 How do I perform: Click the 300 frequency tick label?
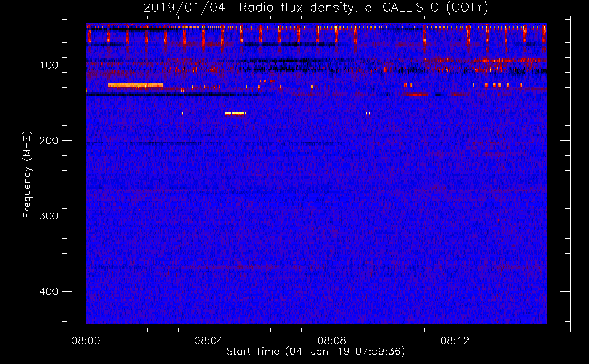tap(49, 216)
